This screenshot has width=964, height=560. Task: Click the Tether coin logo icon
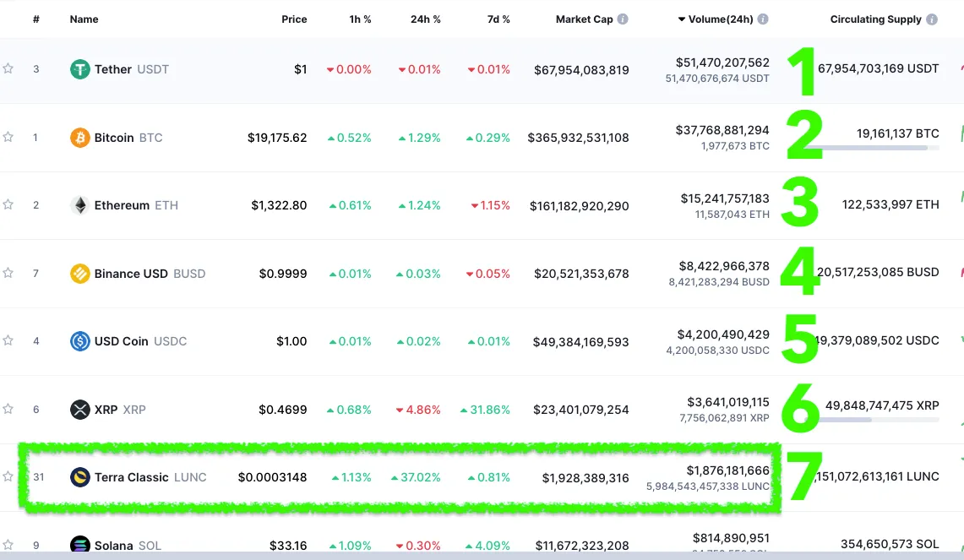80,69
